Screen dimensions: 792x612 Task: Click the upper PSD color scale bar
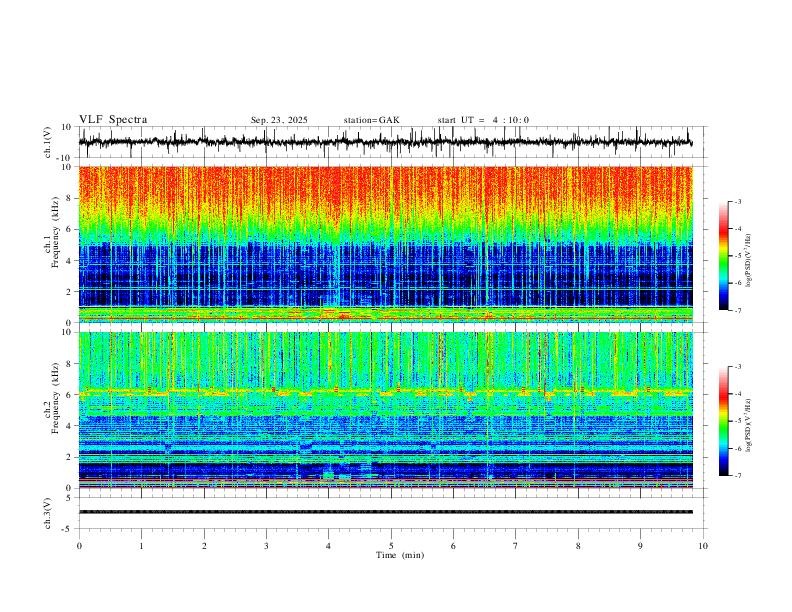[x=723, y=255]
